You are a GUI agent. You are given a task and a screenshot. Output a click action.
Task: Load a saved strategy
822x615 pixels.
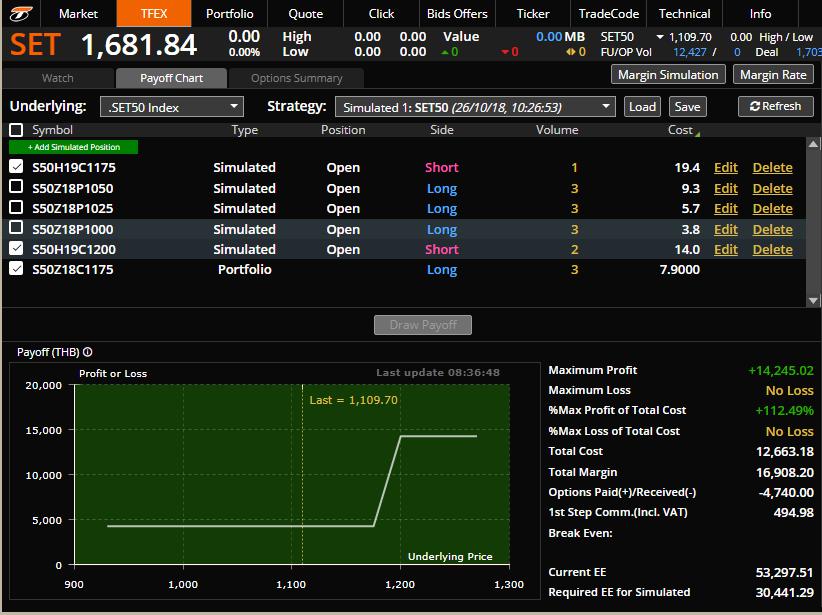pos(642,106)
